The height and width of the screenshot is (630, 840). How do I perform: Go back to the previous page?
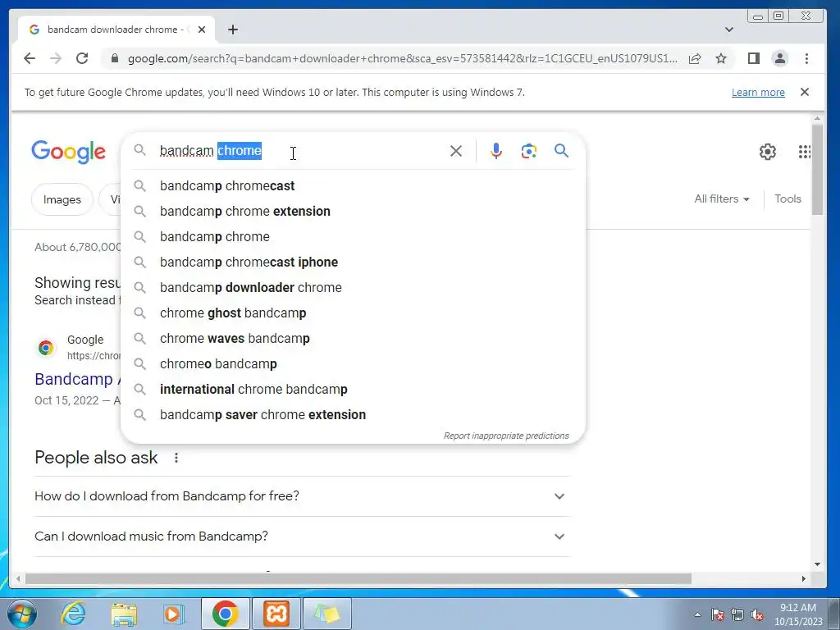30,58
